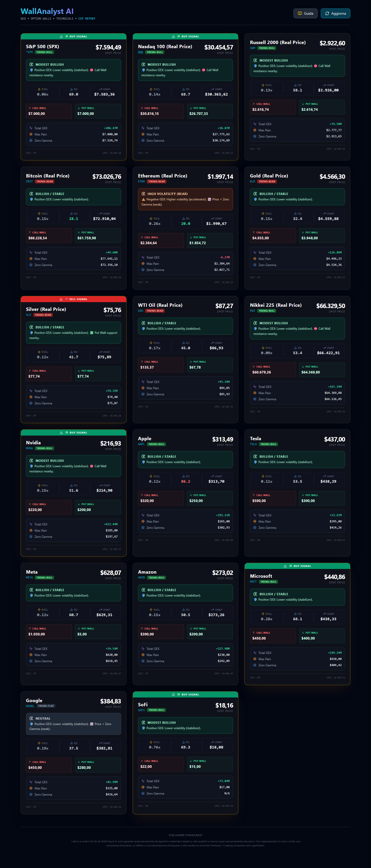Click the Total GEX pulse icon in SoFi card
The width and height of the screenshot is (371, 868).
coord(143,781)
